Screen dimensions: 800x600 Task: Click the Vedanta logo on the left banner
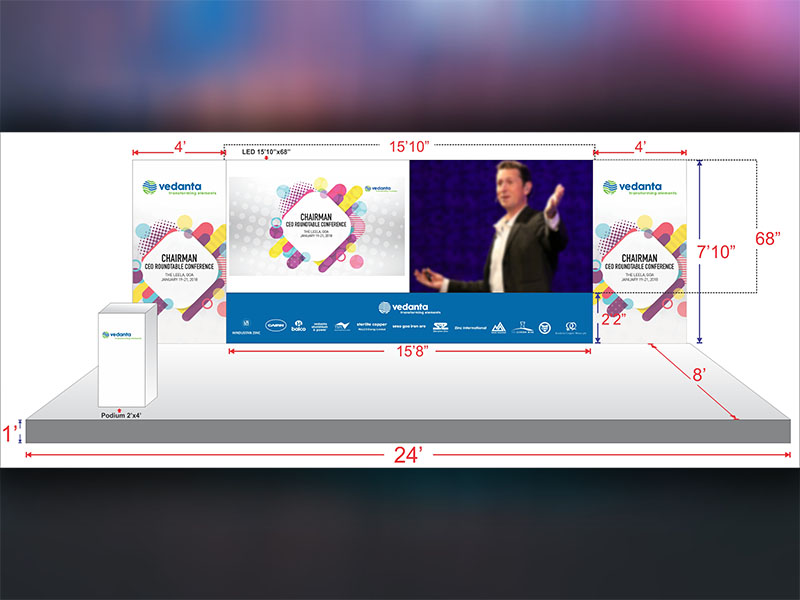[x=178, y=189]
